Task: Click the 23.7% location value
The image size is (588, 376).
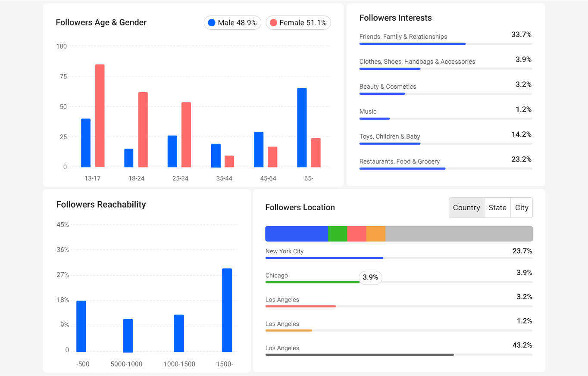Action: tap(522, 251)
